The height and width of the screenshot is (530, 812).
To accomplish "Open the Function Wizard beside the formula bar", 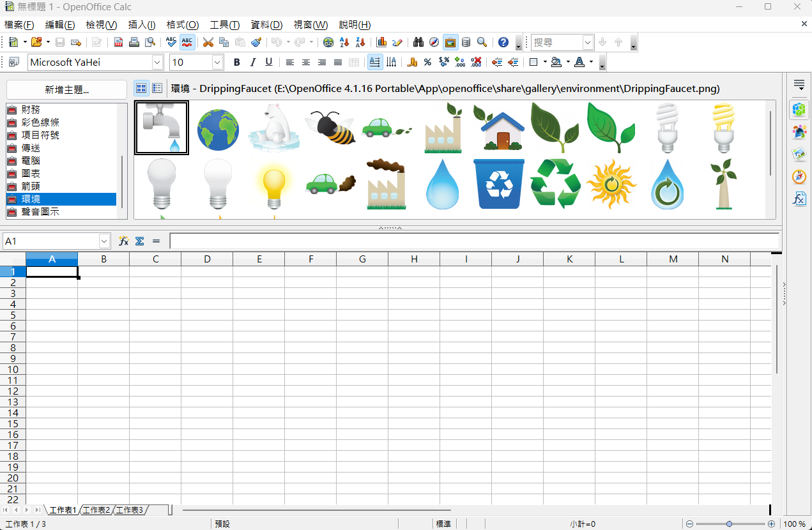I will 123,241.
